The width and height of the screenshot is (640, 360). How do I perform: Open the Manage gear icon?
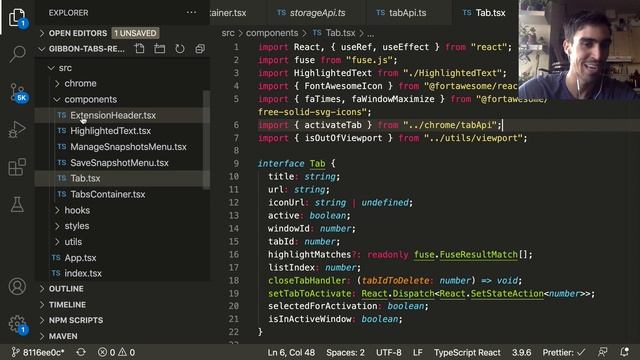(18, 324)
